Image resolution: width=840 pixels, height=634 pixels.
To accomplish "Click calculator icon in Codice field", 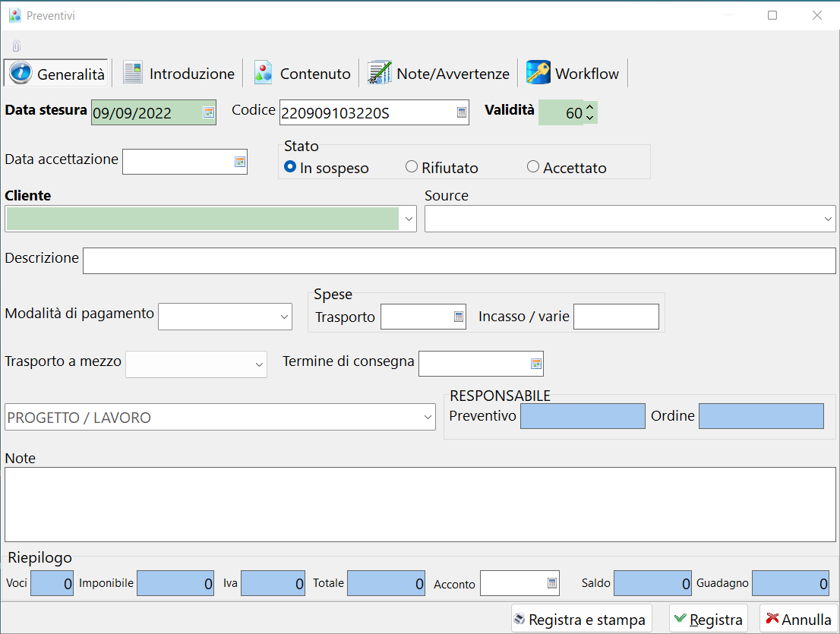I will [461, 113].
